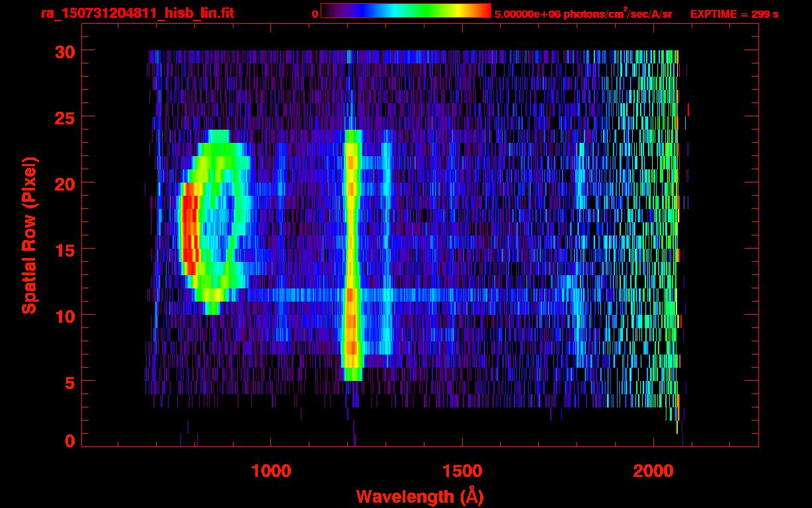Image resolution: width=812 pixels, height=508 pixels.
Task: Click the 1500 wavelength tick label
Action: point(462,471)
